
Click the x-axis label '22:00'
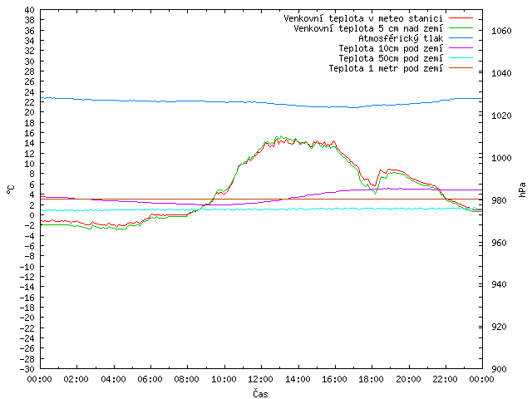[x=446, y=379]
